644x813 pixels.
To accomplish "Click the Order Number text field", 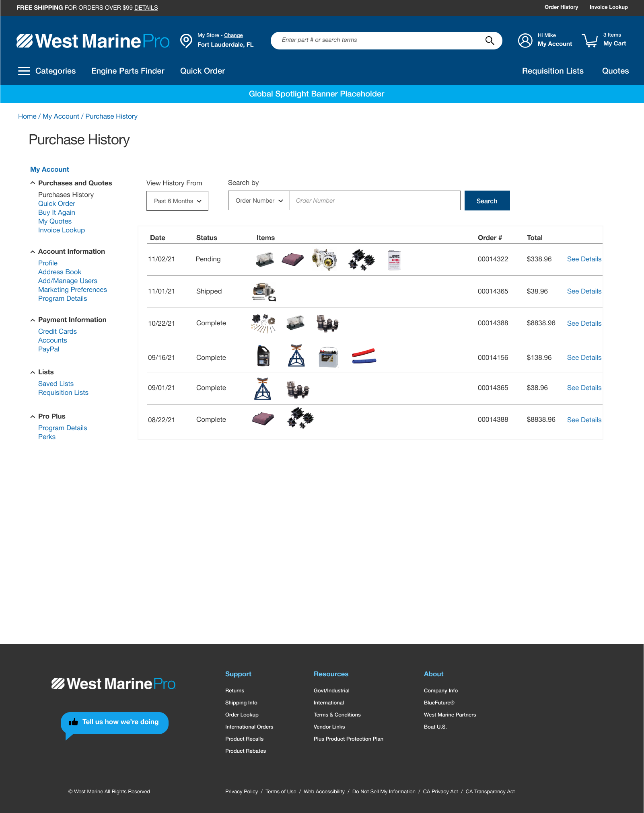I will point(374,201).
